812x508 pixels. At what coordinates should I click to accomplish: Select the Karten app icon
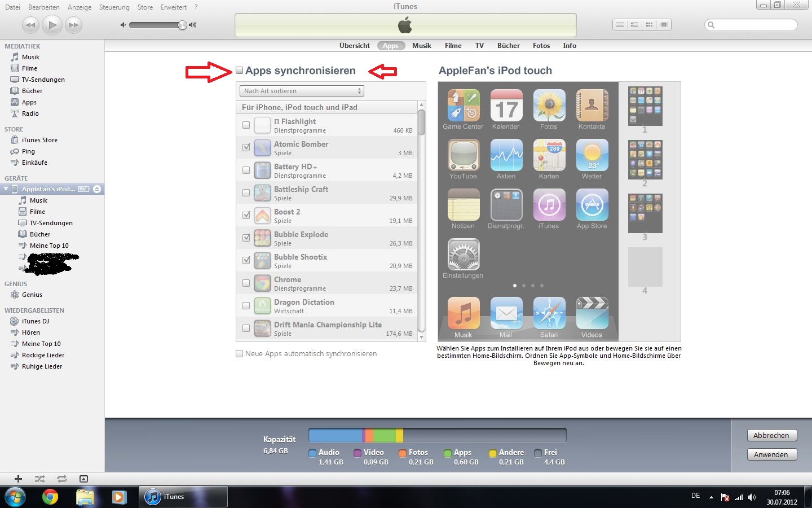pos(549,155)
